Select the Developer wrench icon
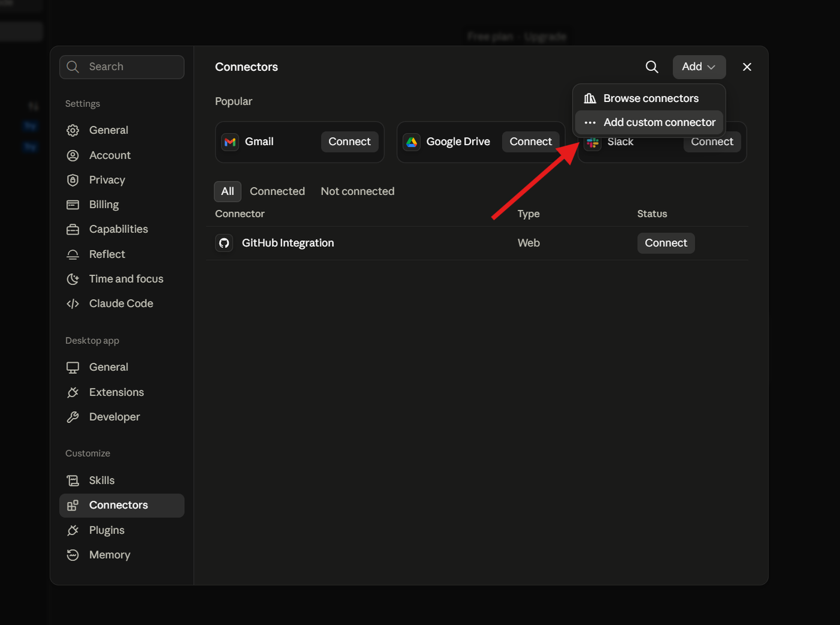Image resolution: width=840 pixels, height=625 pixels. pyautogui.click(x=73, y=417)
